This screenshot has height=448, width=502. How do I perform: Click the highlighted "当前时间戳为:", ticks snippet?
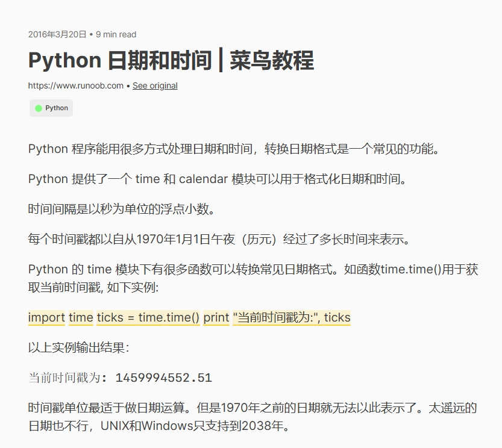292,317
